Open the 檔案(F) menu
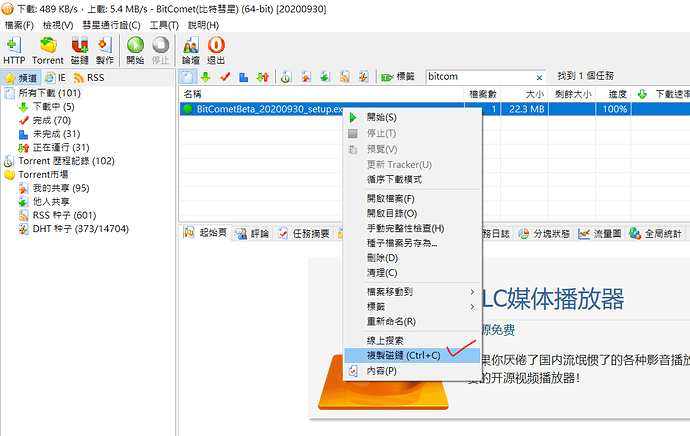This screenshot has height=436, width=690. 19,25
